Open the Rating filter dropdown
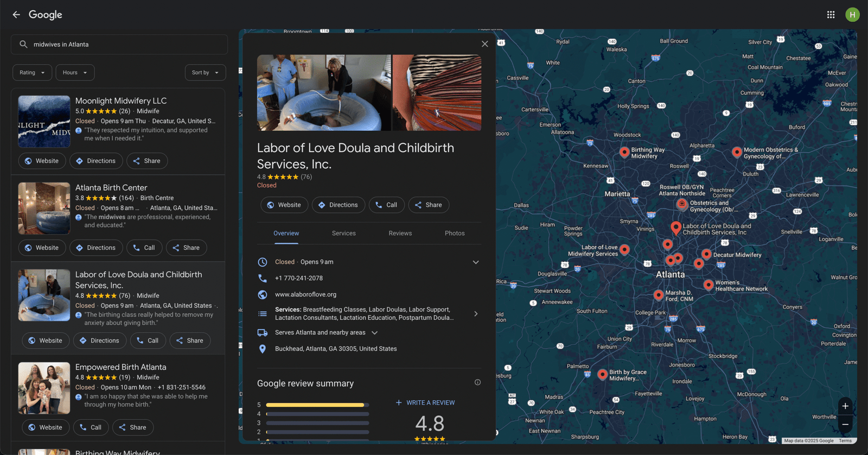The height and width of the screenshot is (455, 868). pos(33,73)
